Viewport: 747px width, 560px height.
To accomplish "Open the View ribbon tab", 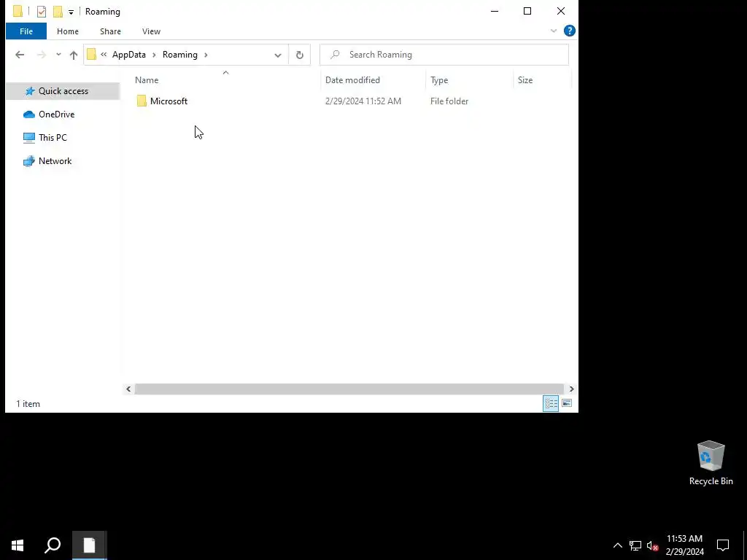I will (151, 31).
